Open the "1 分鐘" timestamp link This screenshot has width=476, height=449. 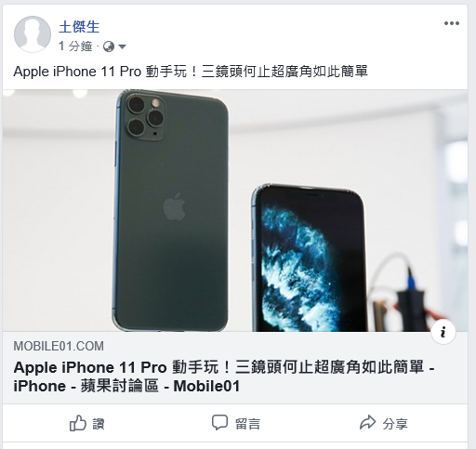[75, 46]
